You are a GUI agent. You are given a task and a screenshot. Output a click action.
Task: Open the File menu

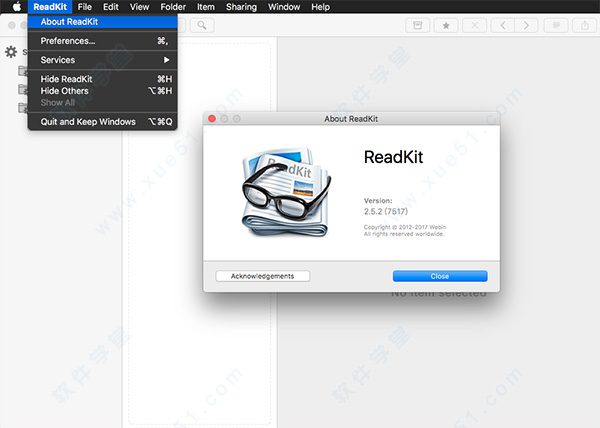85,7
